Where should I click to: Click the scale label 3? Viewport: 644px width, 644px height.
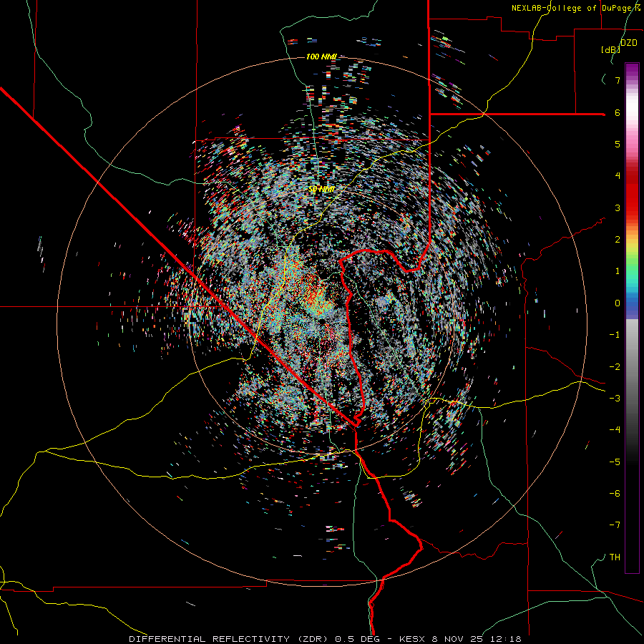(618, 208)
